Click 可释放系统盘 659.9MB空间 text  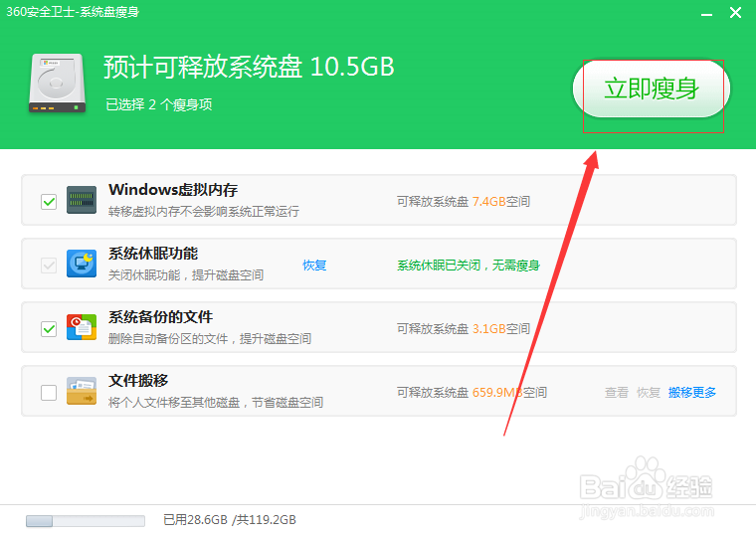tap(472, 393)
